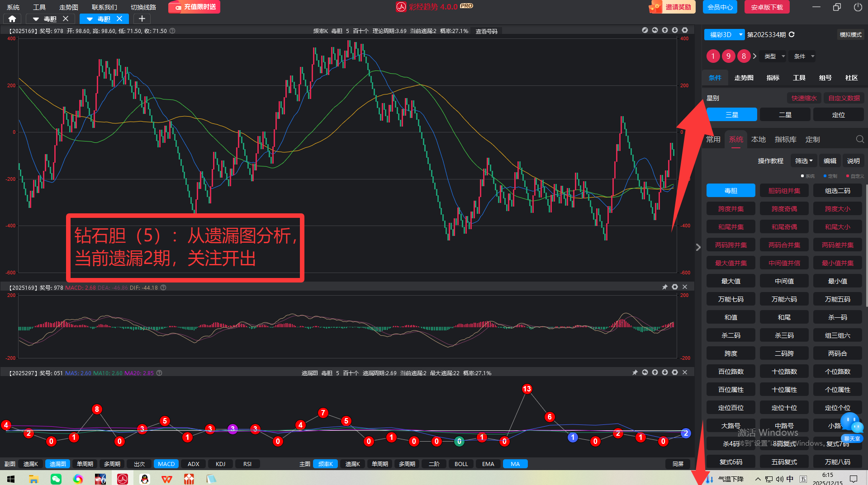The height and width of the screenshot is (485, 868).
Task: Switch to the 走势图 panel tab
Action: pos(744,78)
